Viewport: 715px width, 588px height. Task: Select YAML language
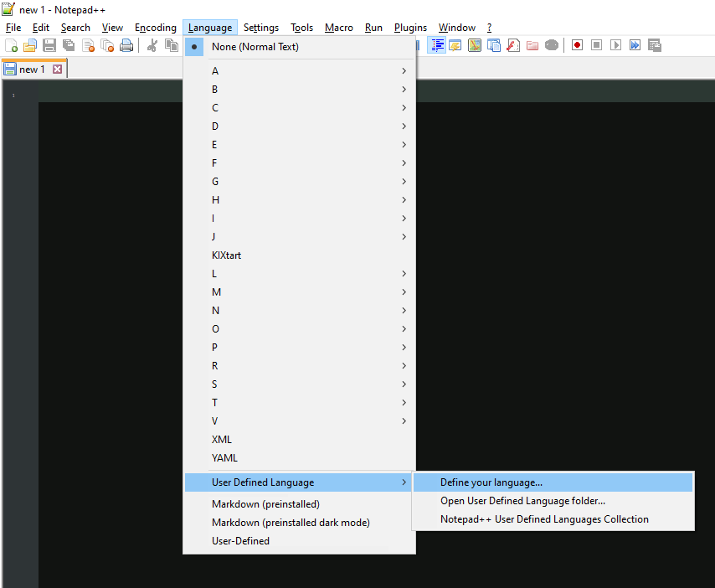pyautogui.click(x=299, y=457)
